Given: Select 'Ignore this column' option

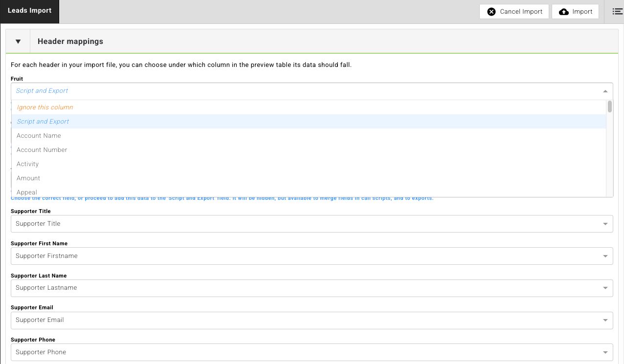Looking at the screenshot, I should (x=45, y=107).
